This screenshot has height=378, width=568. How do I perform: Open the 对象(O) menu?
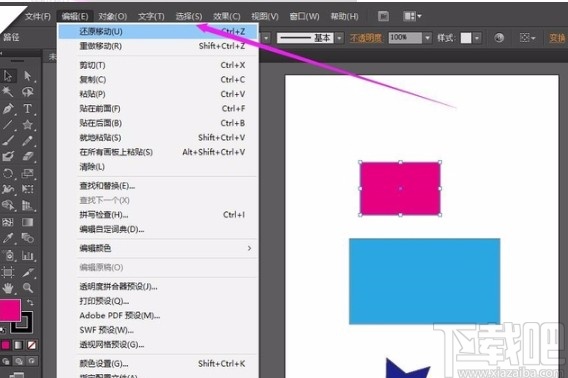point(112,16)
